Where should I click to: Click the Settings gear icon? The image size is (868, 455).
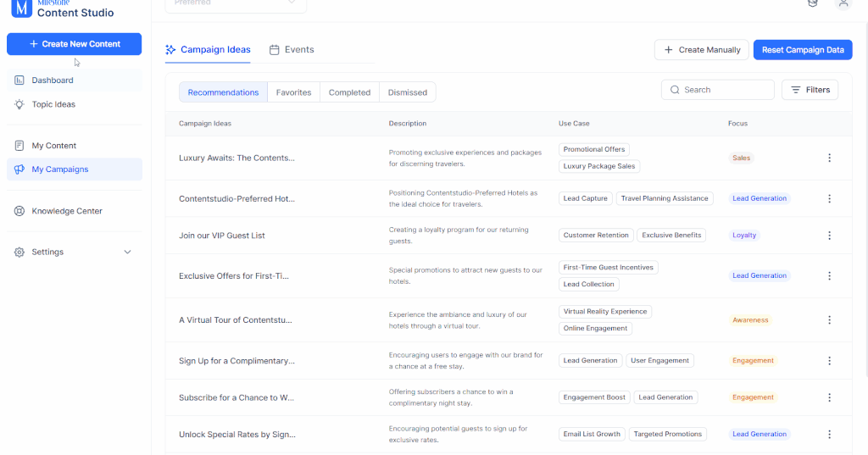pyautogui.click(x=19, y=252)
